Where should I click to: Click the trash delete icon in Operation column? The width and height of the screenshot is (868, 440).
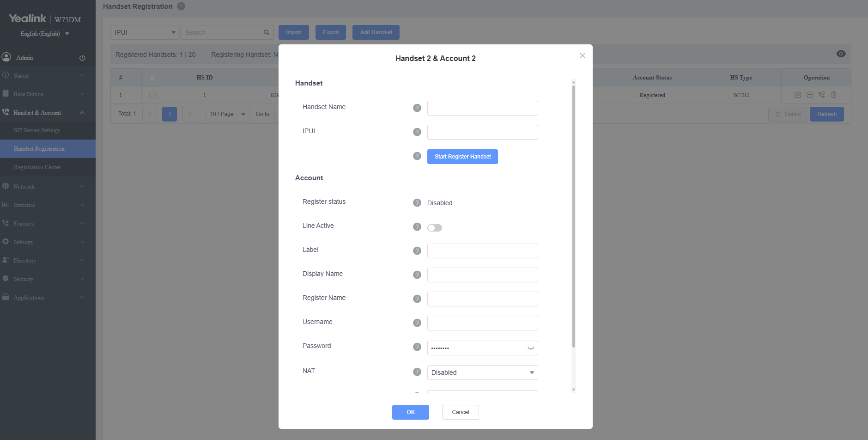pos(834,95)
